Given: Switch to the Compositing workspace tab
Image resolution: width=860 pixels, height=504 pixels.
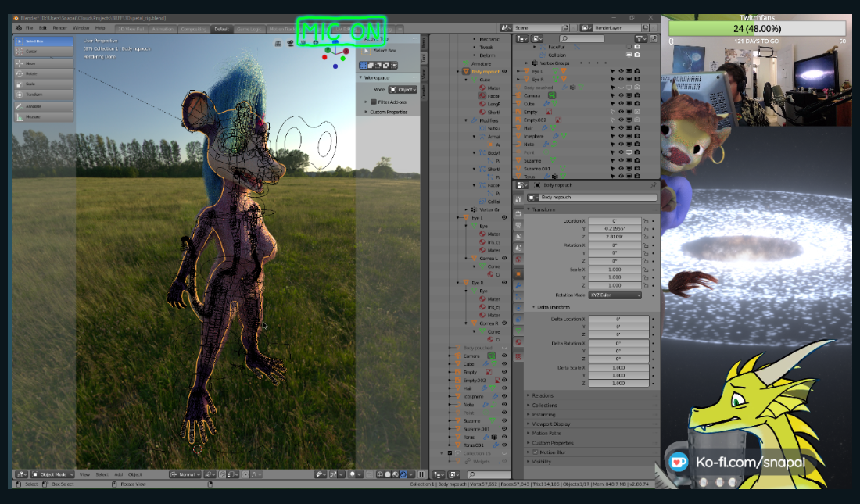Looking at the screenshot, I should 193,29.
